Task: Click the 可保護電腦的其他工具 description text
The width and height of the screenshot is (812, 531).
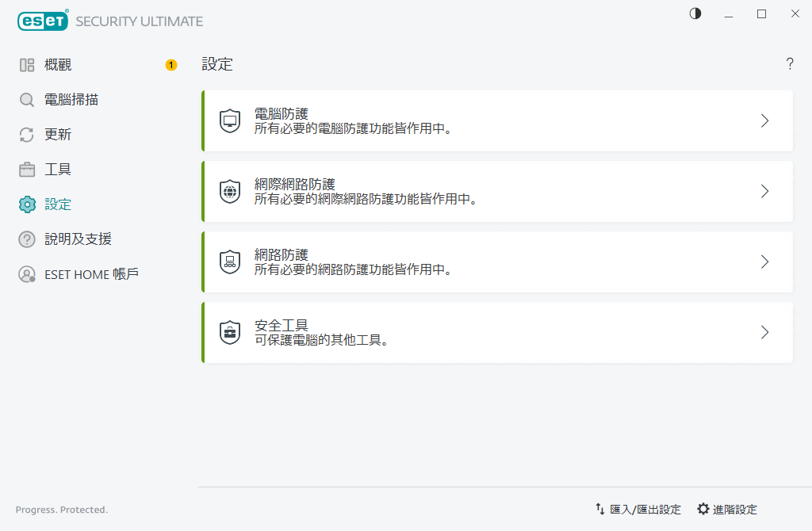Action: pyautogui.click(x=322, y=340)
